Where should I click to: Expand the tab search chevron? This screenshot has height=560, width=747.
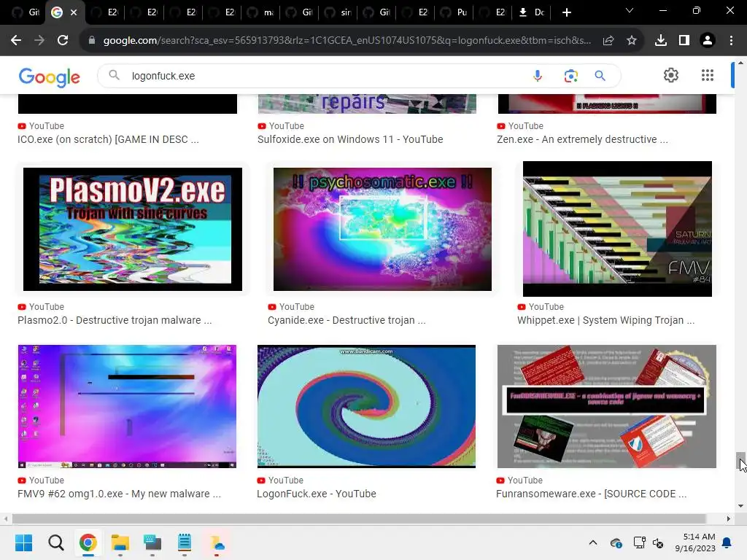[x=630, y=10]
